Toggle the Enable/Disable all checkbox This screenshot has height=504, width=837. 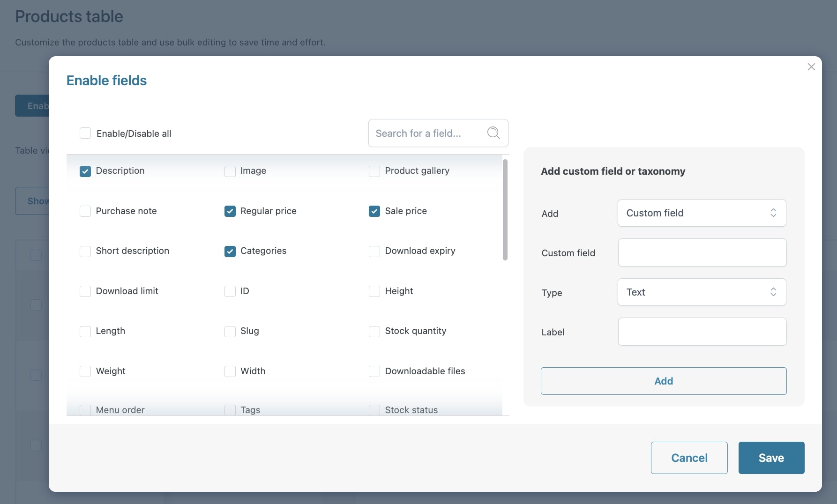85,133
